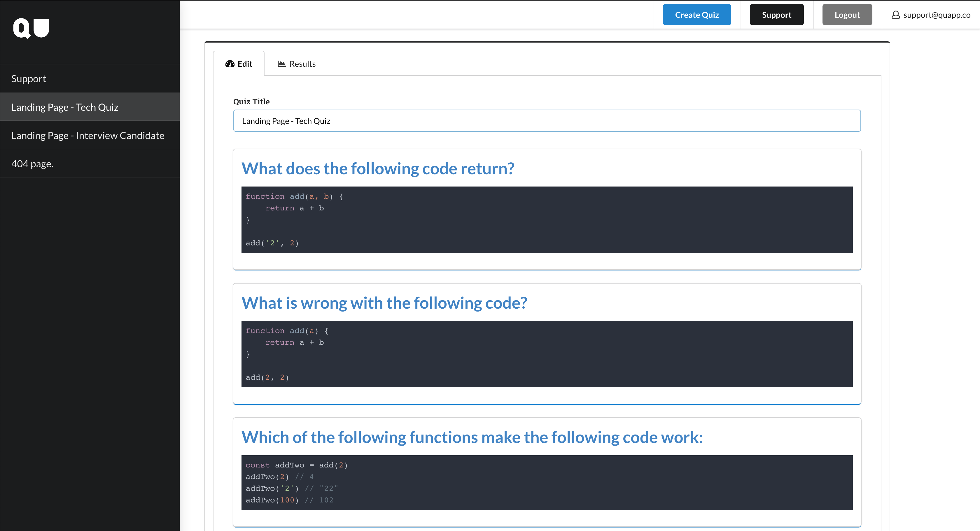Click question "What is wrong with the following code?"

click(x=384, y=303)
